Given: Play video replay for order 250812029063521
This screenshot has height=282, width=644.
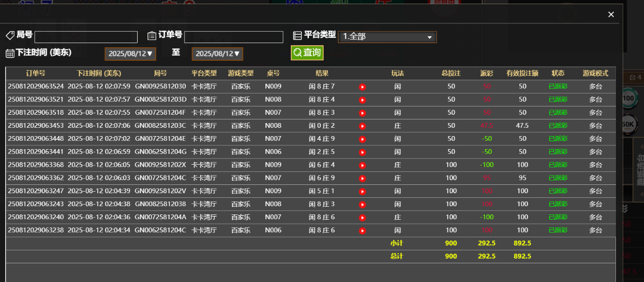Looking at the screenshot, I should coord(363,100).
